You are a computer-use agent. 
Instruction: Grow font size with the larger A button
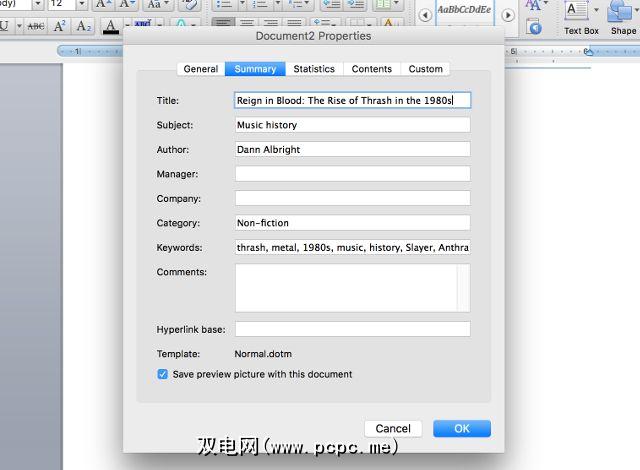[103, 4]
